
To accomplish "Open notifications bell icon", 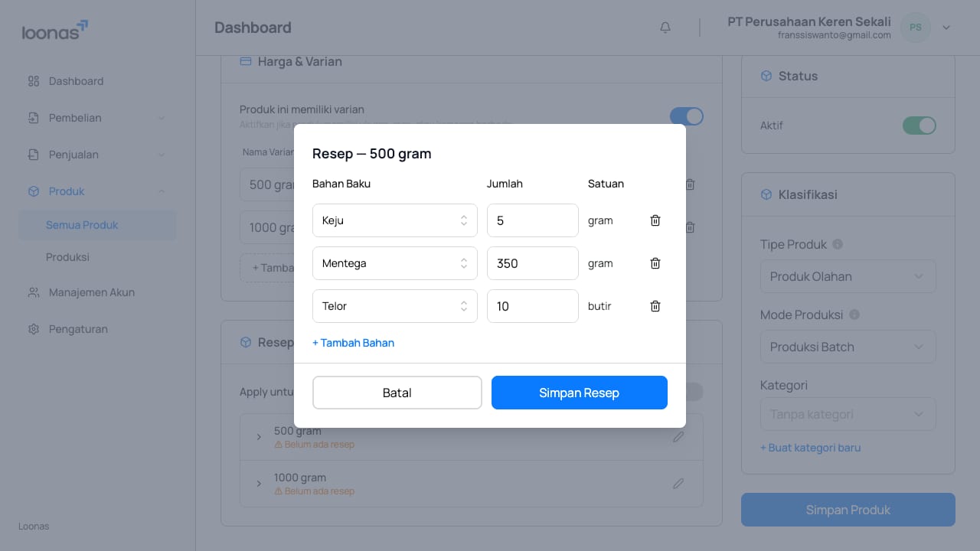I will coord(665,28).
